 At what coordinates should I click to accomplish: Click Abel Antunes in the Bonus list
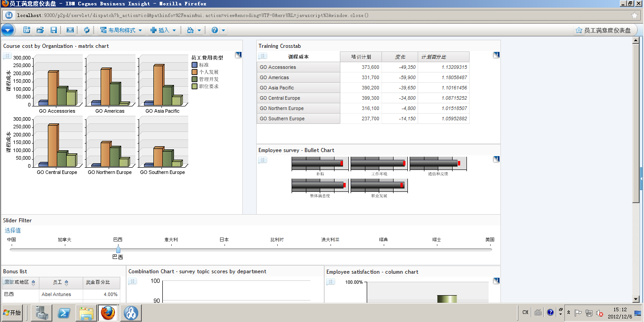pos(56,294)
